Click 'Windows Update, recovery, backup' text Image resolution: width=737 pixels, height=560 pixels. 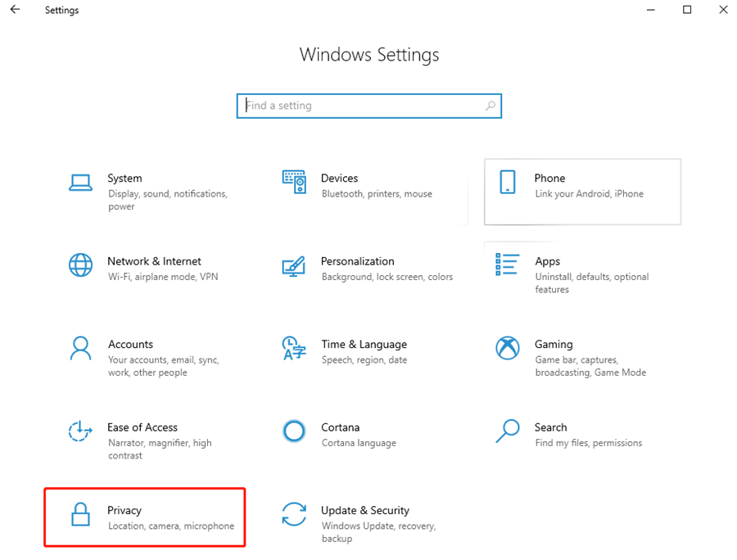click(379, 532)
